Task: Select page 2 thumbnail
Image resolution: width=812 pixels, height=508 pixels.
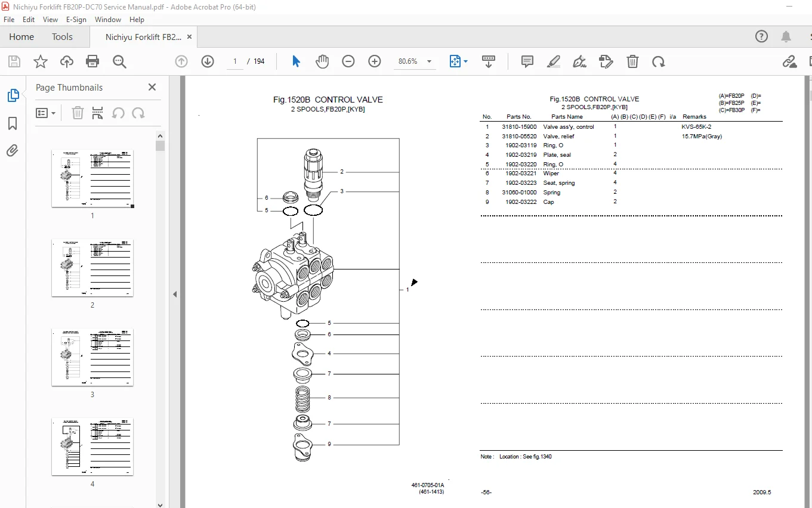Action: pyautogui.click(x=92, y=268)
